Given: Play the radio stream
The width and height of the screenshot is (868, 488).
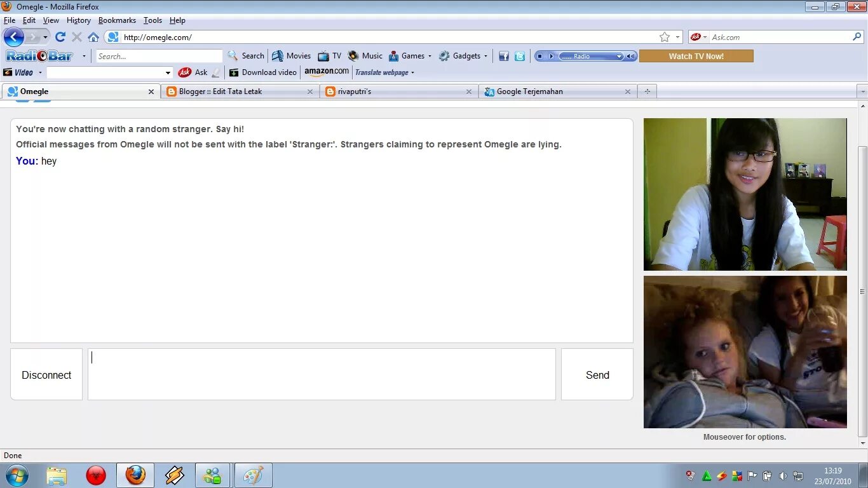Looking at the screenshot, I should pyautogui.click(x=552, y=56).
